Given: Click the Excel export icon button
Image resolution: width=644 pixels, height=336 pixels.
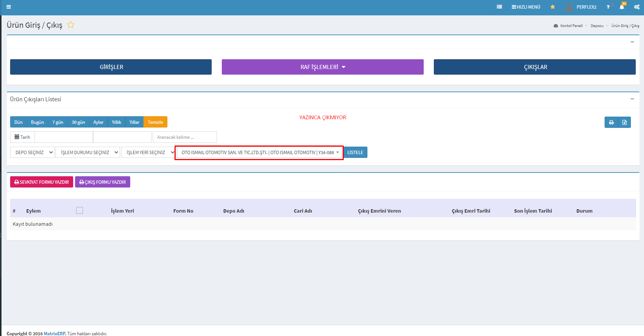Looking at the screenshot, I should click(624, 122).
